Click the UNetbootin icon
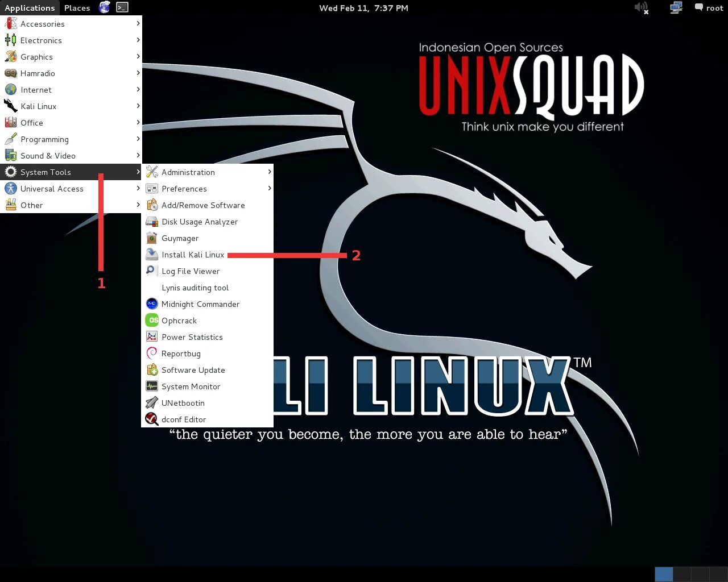This screenshot has width=728, height=582. 152,403
